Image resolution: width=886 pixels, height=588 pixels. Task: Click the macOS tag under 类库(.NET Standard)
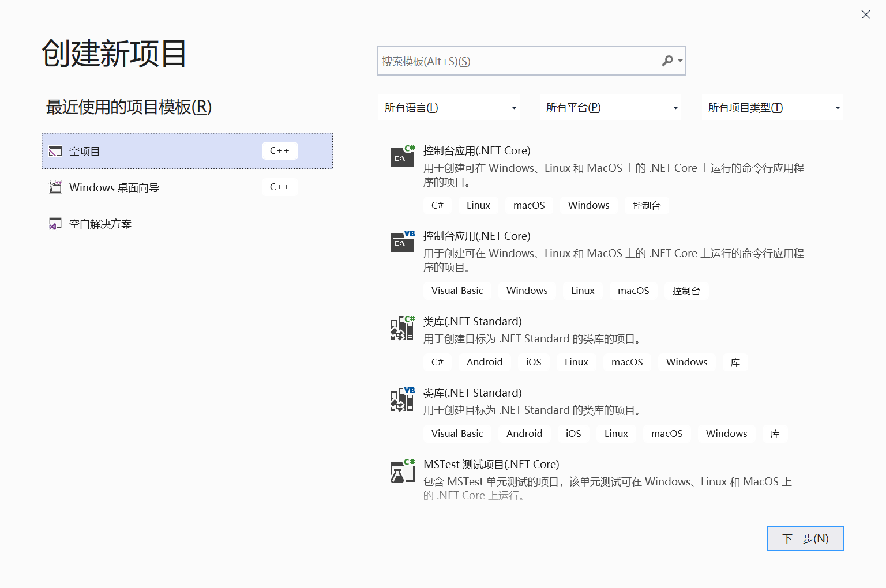[x=627, y=362]
